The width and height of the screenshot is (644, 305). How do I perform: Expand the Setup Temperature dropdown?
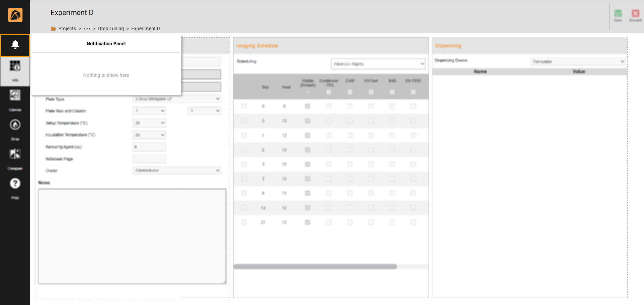click(149, 123)
